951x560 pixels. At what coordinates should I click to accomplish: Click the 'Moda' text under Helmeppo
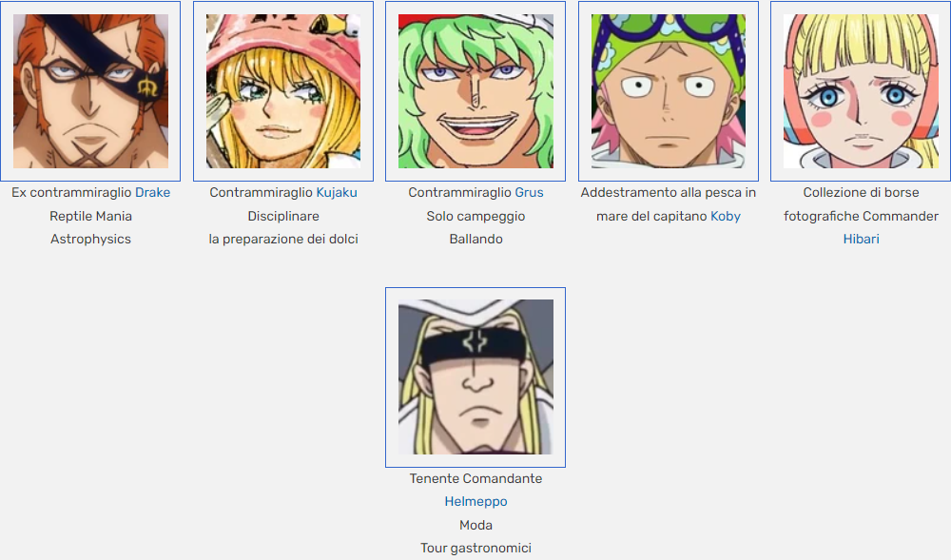475,526
